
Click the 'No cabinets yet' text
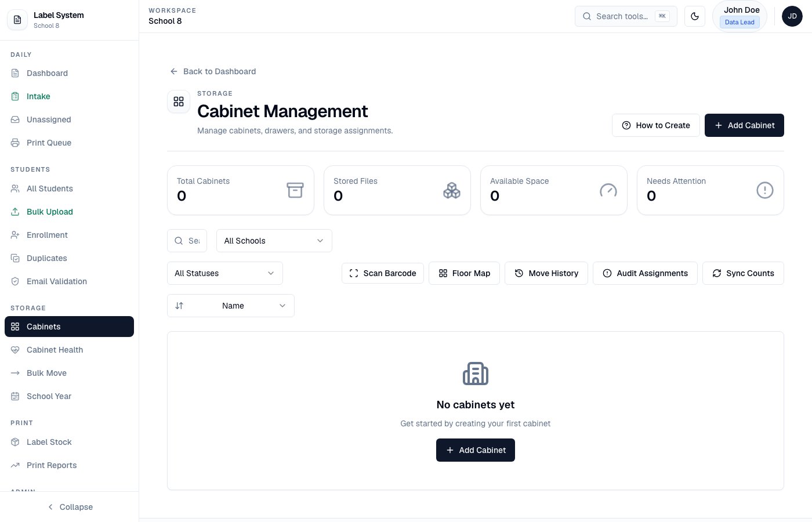tap(476, 405)
